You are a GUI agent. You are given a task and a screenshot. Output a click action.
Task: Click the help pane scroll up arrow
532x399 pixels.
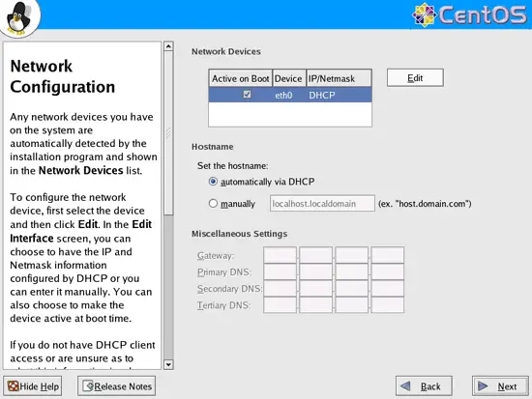[x=168, y=46]
